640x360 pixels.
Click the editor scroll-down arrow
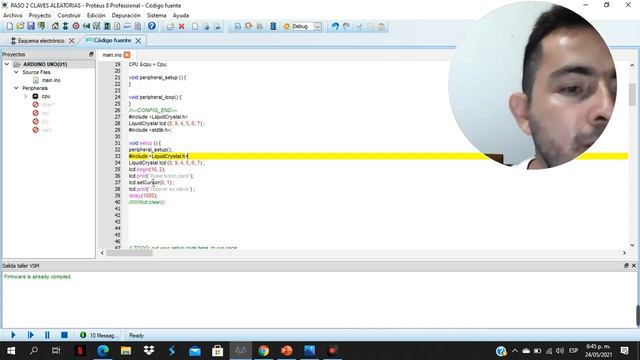pos(632,245)
